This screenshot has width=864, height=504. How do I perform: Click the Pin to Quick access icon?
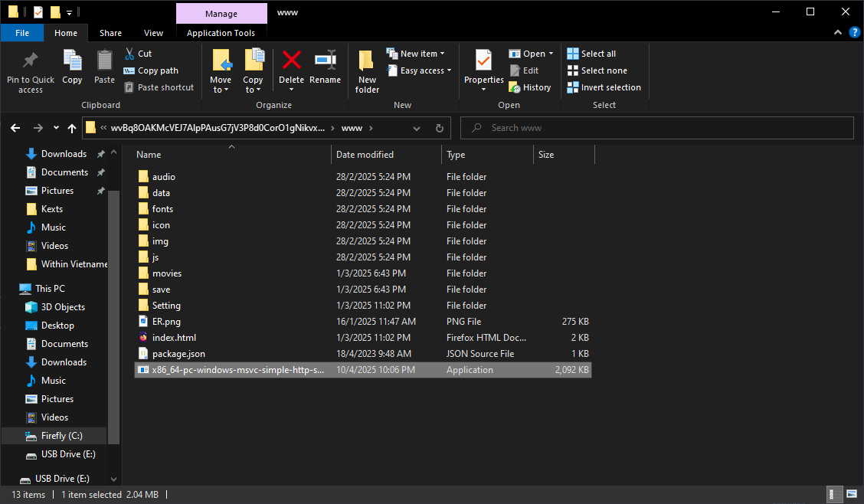(x=31, y=61)
